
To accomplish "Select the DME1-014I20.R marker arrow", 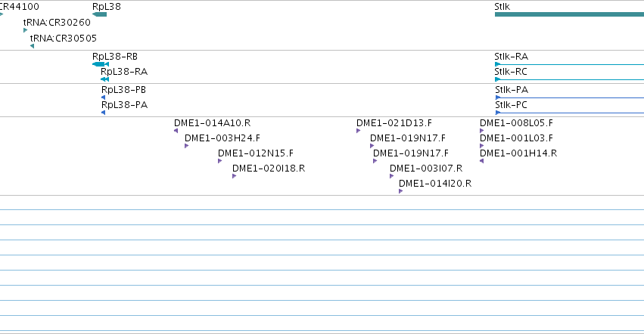I will tap(400, 191).
